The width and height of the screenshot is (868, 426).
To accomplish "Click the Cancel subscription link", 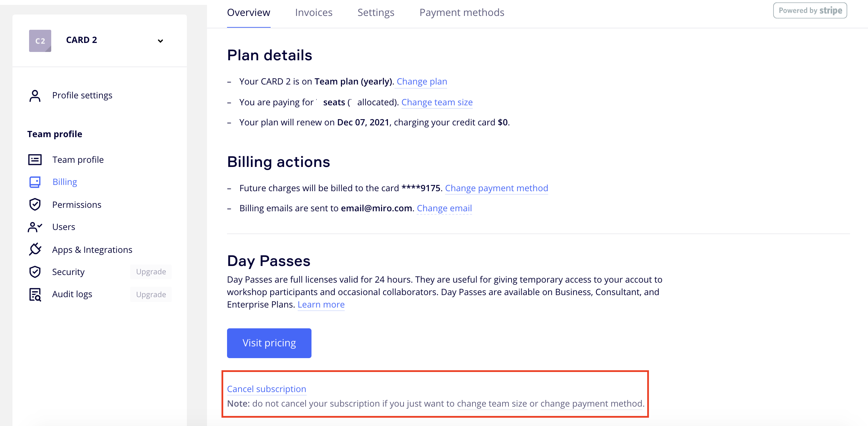I will pyautogui.click(x=266, y=389).
